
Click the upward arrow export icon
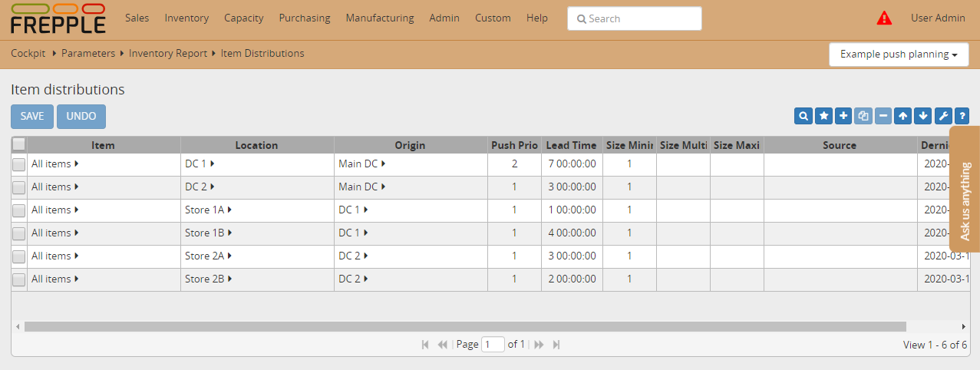pos(903,116)
